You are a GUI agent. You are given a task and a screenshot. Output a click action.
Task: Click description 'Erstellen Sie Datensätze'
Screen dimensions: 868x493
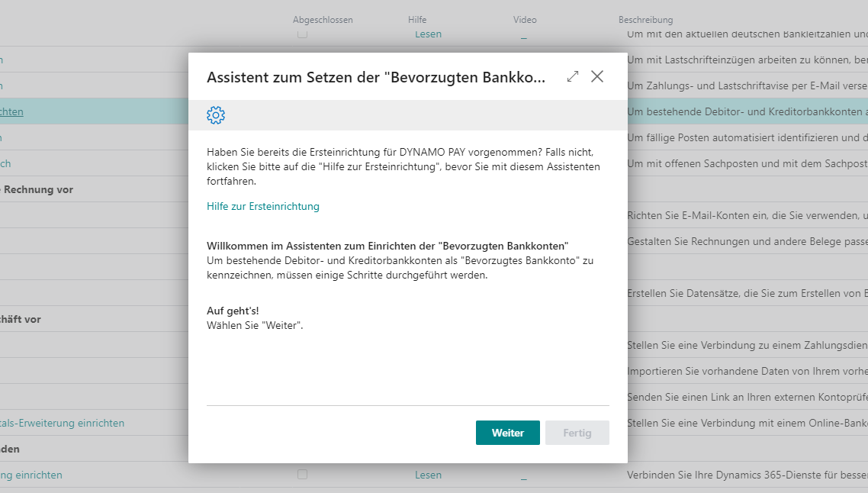pyautogui.click(x=747, y=293)
